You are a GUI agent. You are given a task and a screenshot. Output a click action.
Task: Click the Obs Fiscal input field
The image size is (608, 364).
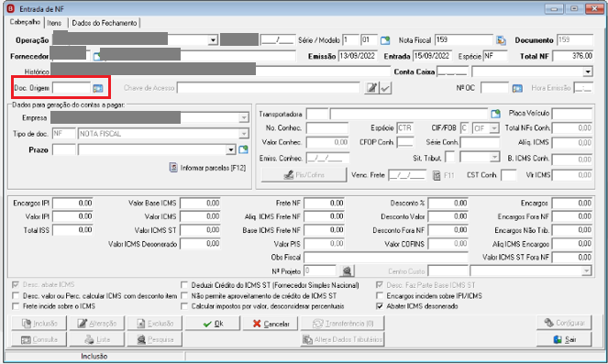tap(386, 257)
